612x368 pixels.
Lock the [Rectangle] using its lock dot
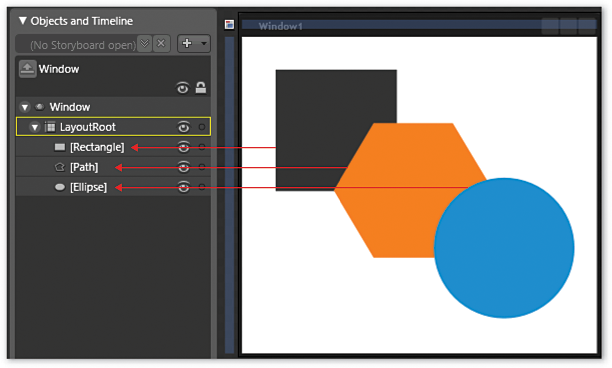[x=201, y=147]
